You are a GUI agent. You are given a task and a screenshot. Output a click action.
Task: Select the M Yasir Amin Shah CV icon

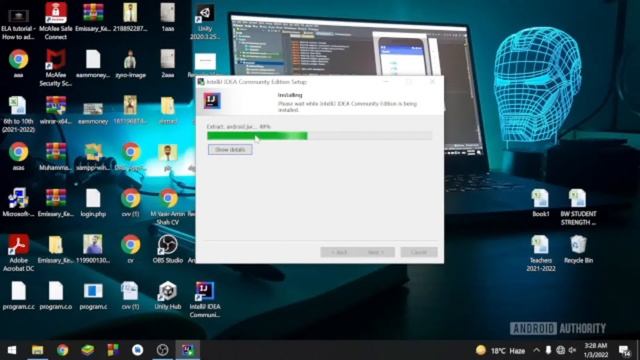pos(168,207)
